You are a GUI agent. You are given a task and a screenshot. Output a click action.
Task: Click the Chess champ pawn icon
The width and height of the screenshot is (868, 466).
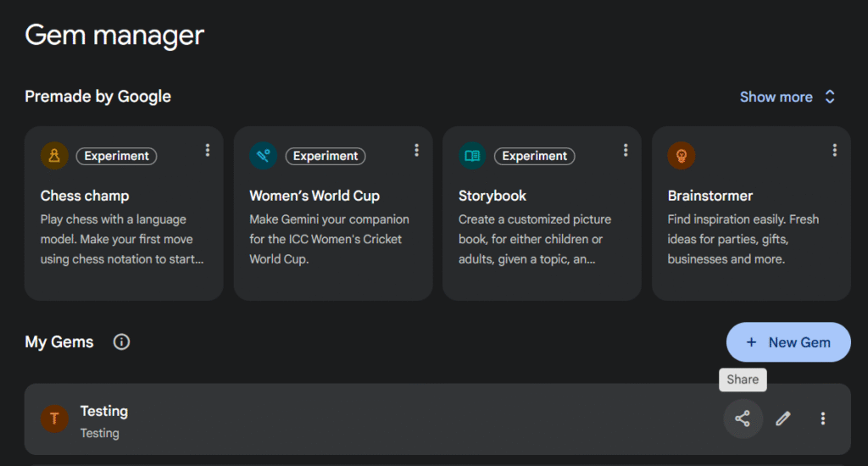(54, 156)
